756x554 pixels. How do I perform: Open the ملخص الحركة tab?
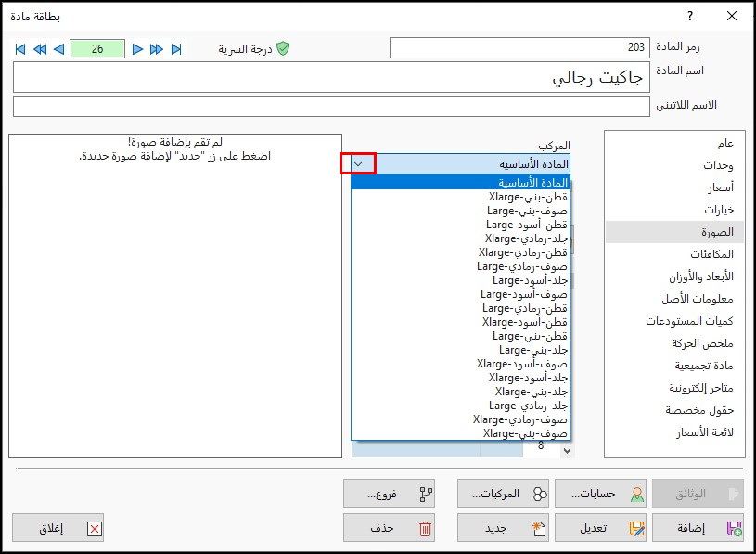point(674,343)
